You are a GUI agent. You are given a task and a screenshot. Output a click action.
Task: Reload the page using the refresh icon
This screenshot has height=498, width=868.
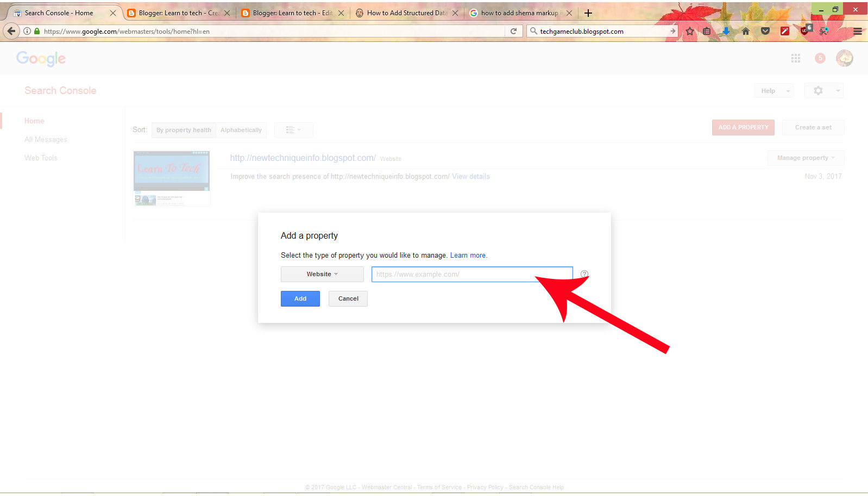(513, 32)
